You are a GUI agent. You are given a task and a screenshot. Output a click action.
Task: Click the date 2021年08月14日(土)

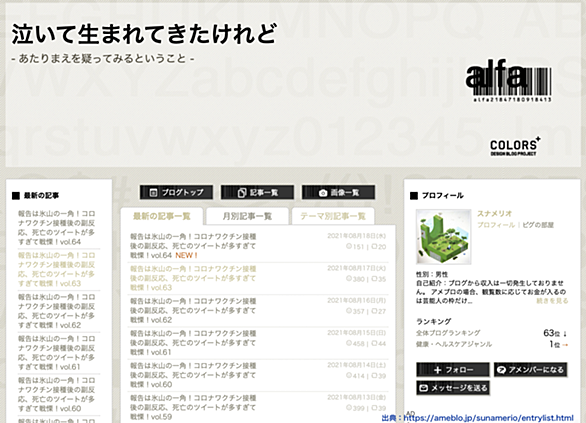(357, 365)
